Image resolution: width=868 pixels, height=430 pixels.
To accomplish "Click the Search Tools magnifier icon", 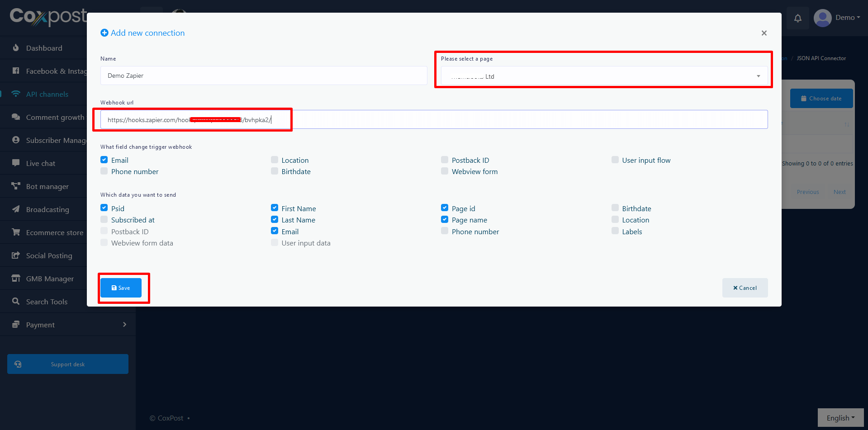I will [x=16, y=302].
